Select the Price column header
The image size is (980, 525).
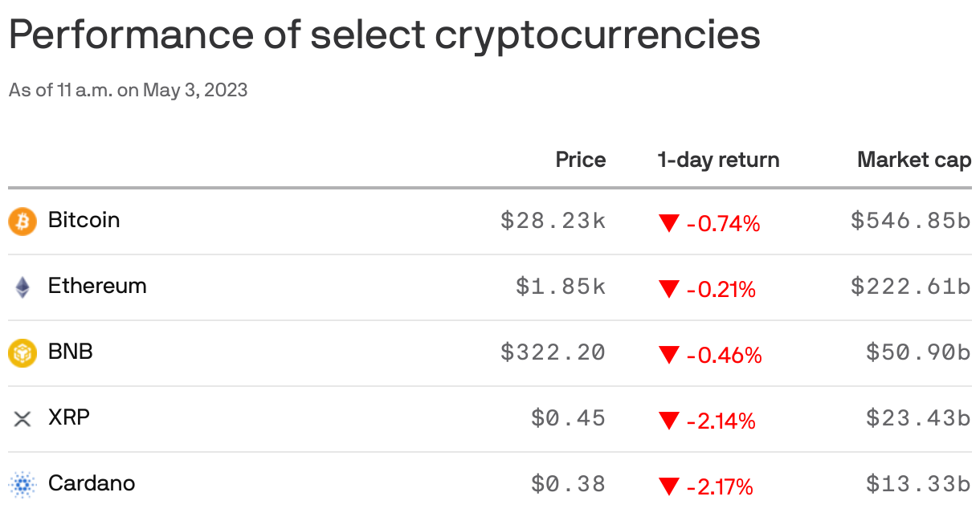pyautogui.click(x=581, y=160)
